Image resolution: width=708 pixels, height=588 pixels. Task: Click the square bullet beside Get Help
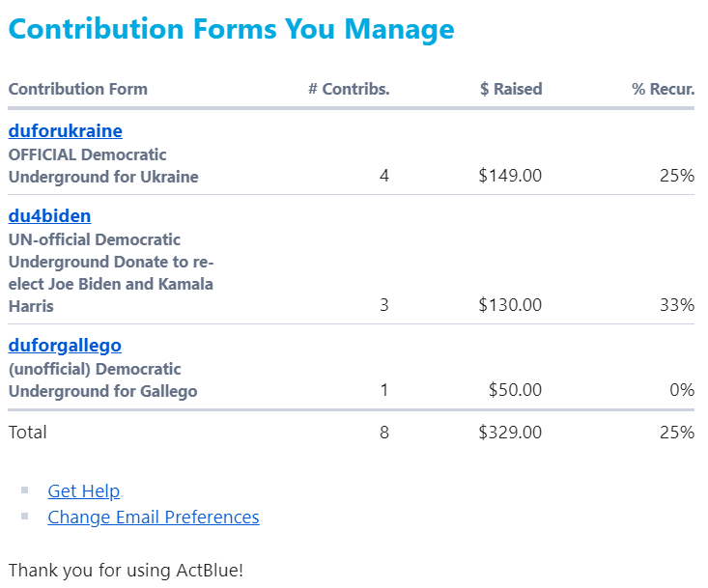(x=25, y=491)
